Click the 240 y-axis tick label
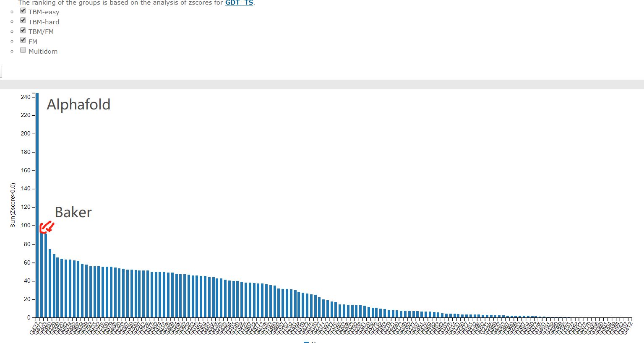This screenshot has width=644, height=343. pyautogui.click(x=25, y=97)
